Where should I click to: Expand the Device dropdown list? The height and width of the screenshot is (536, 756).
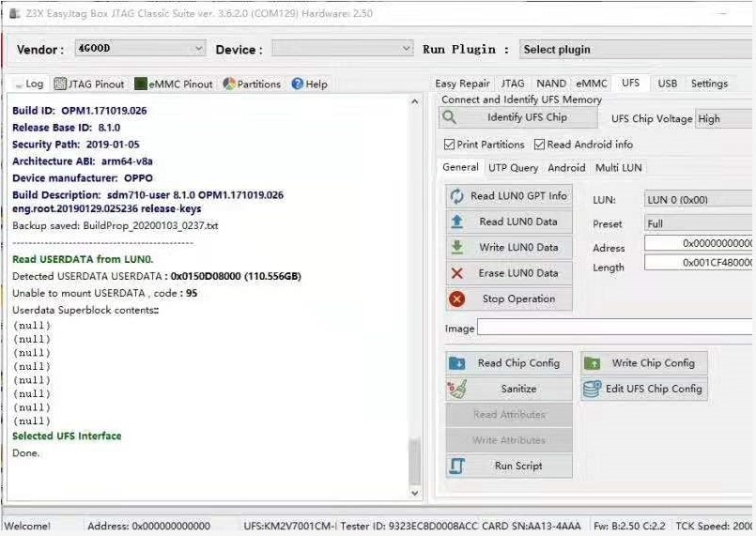tap(343, 49)
